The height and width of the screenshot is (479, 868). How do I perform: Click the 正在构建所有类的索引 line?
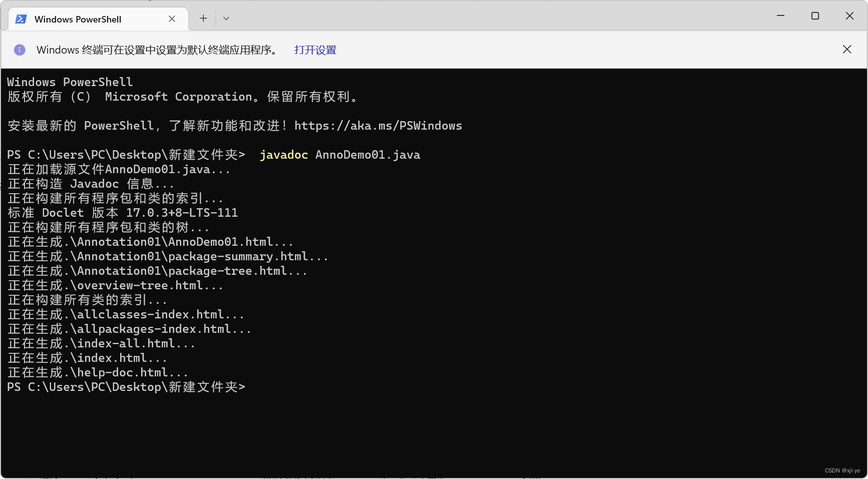87,300
